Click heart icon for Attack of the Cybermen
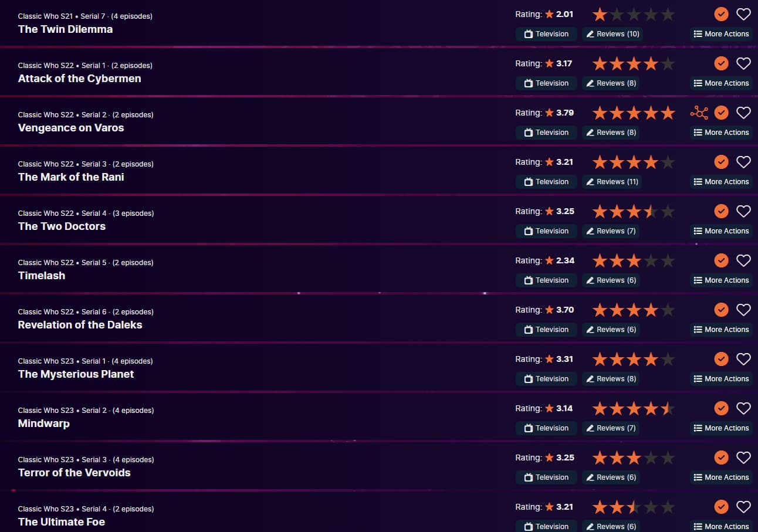This screenshot has height=532, width=758. coord(743,63)
